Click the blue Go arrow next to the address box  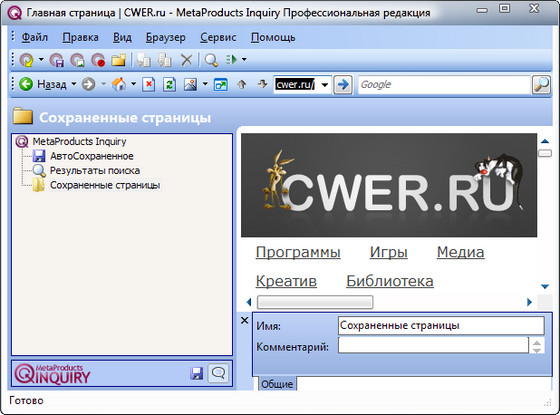point(343,85)
